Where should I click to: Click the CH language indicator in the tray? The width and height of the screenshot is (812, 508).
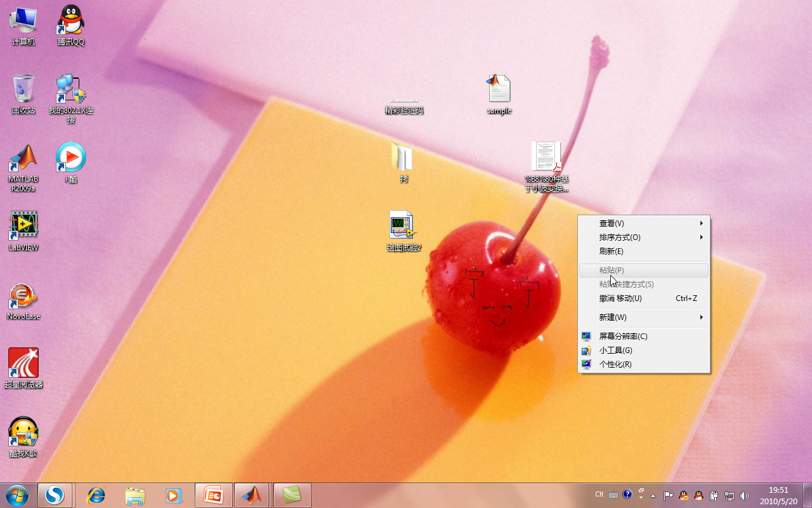pos(599,494)
